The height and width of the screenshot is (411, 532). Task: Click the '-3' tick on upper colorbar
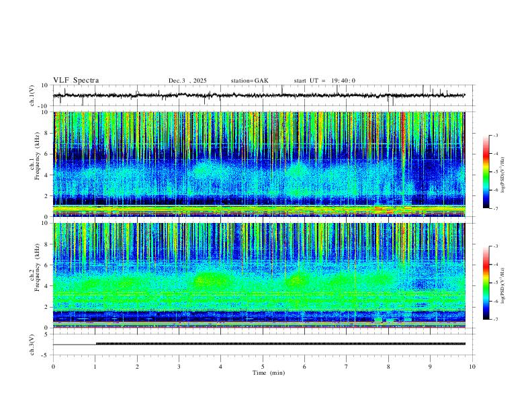click(x=495, y=135)
